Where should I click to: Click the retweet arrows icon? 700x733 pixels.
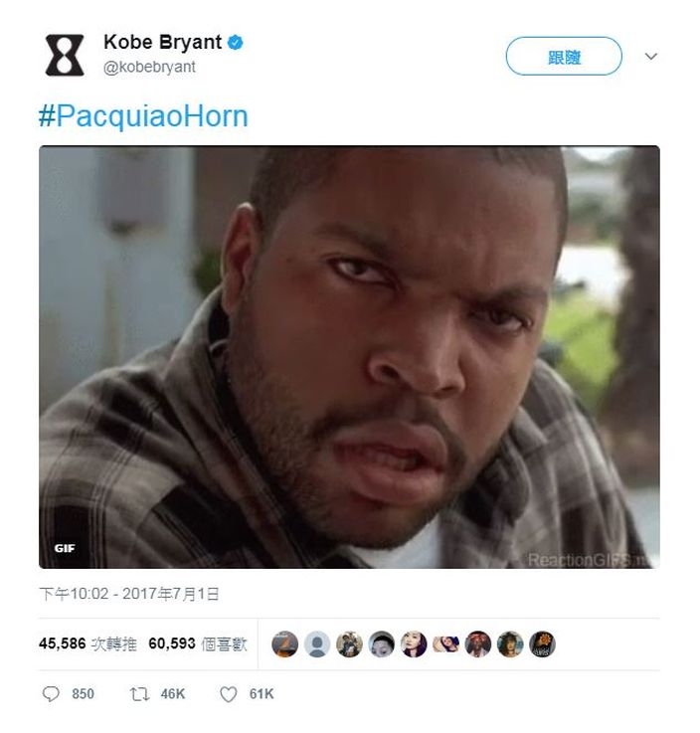(x=140, y=694)
